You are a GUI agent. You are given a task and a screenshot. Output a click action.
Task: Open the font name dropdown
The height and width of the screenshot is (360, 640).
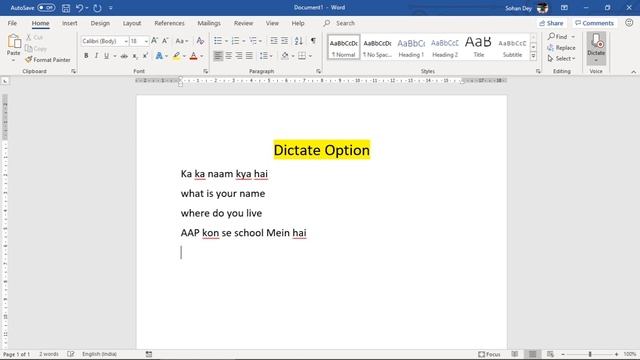pyautogui.click(x=126, y=41)
